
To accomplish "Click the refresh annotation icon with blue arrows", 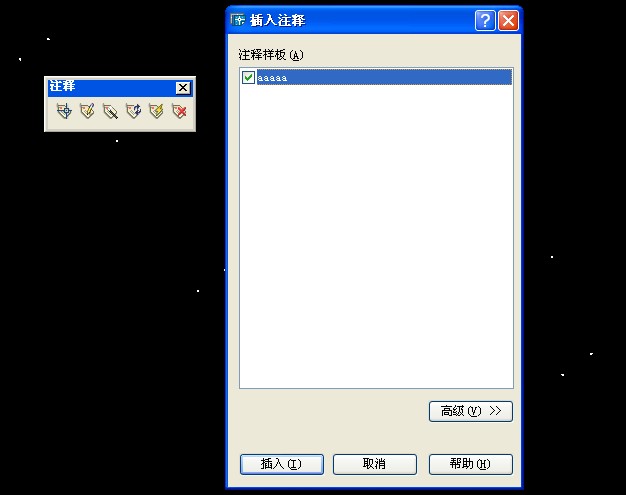I will [133, 111].
